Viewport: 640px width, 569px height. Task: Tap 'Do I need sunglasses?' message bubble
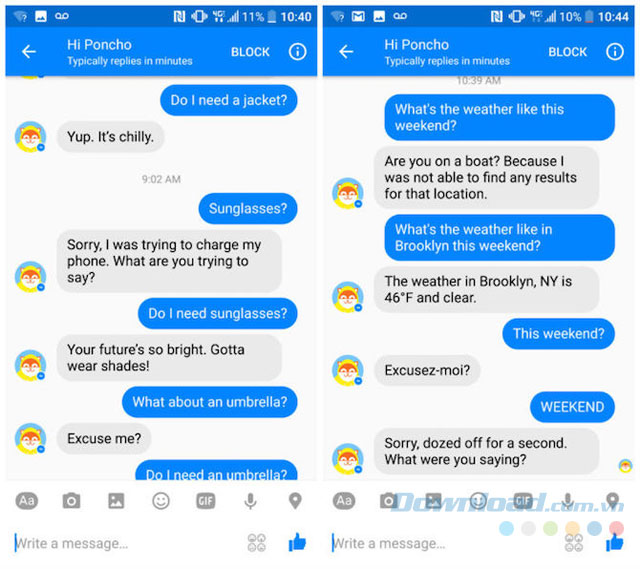pos(218,313)
